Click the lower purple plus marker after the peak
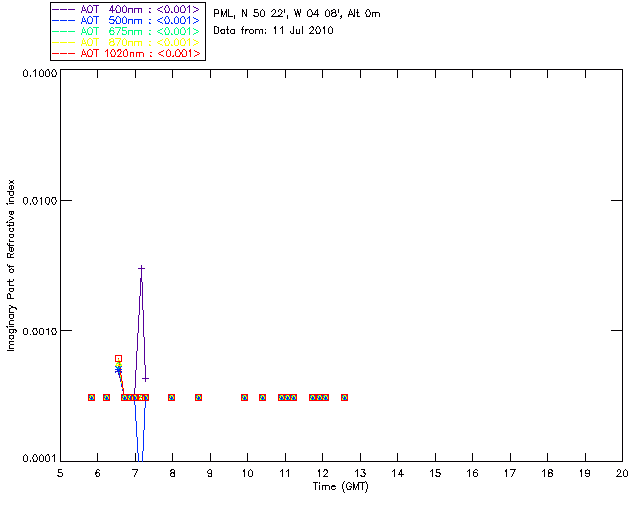Screen dimensions: 640x512 tap(145, 379)
